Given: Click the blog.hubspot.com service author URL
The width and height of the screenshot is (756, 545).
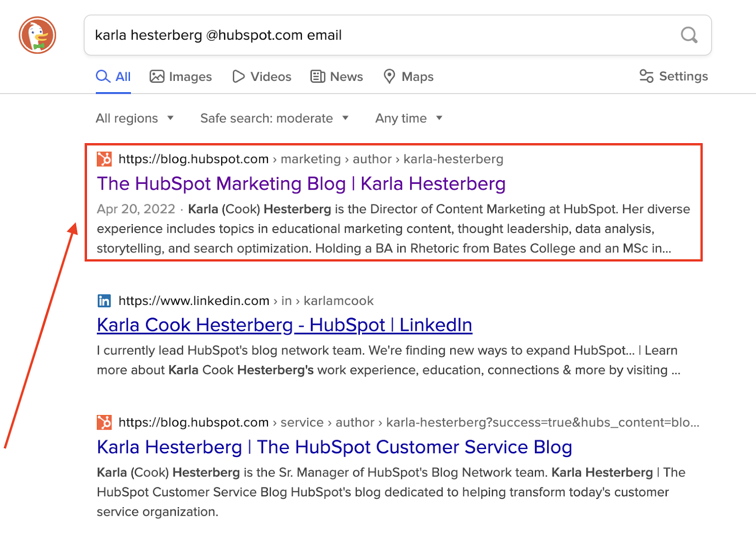Looking at the screenshot, I should pos(409,422).
